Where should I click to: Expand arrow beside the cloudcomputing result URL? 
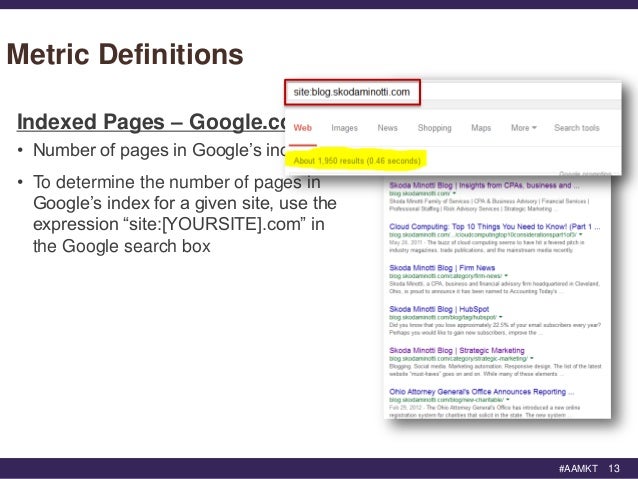[x=581, y=234]
